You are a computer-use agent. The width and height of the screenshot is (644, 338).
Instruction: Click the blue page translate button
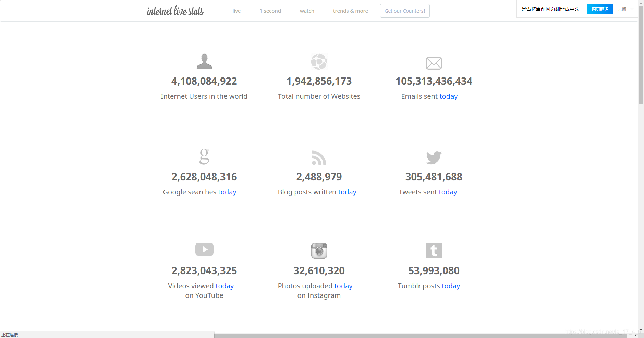click(600, 9)
